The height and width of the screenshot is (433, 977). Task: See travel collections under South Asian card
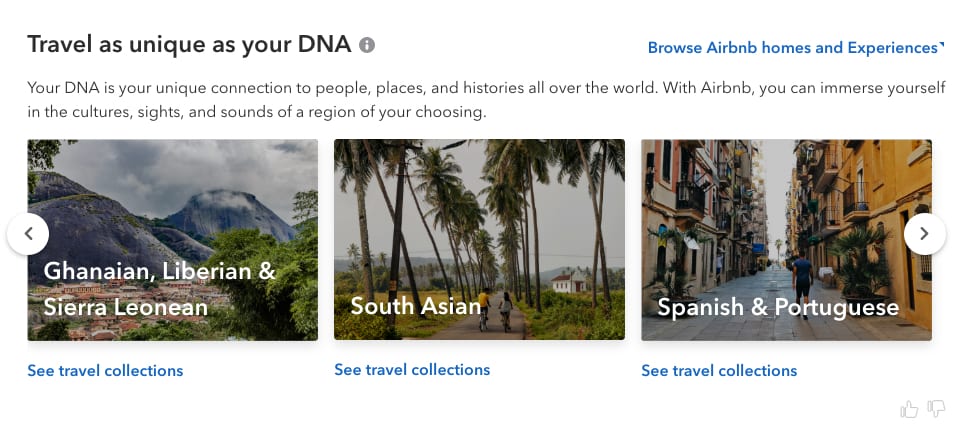pos(412,369)
